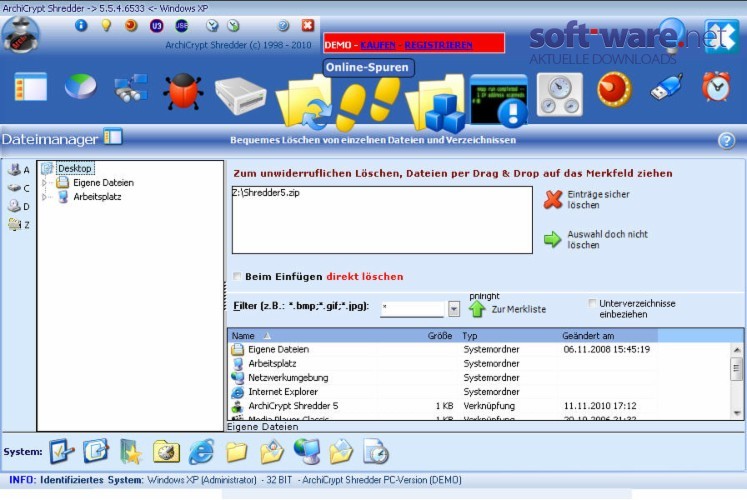Click the System document edit icon
Viewport: 747px width, 500px height.
click(x=95, y=450)
